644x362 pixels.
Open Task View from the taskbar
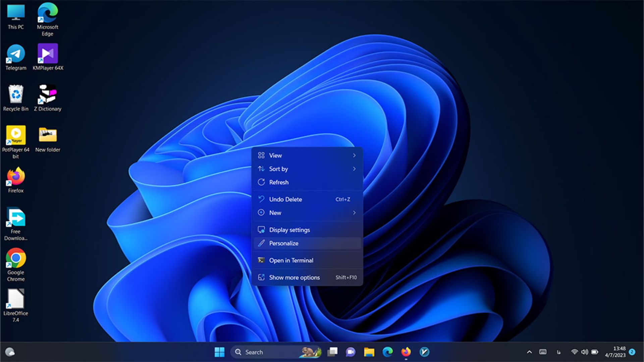[x=332, y=352]
